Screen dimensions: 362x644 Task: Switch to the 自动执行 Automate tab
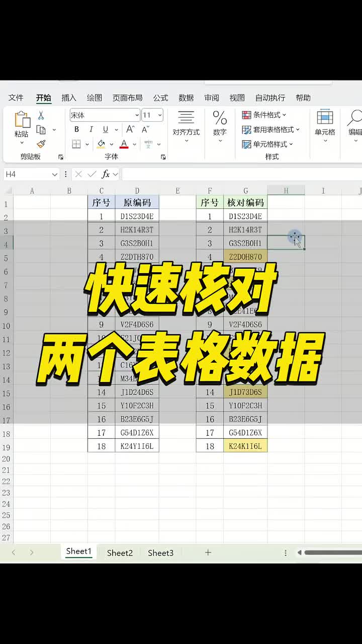coord(270,98)
